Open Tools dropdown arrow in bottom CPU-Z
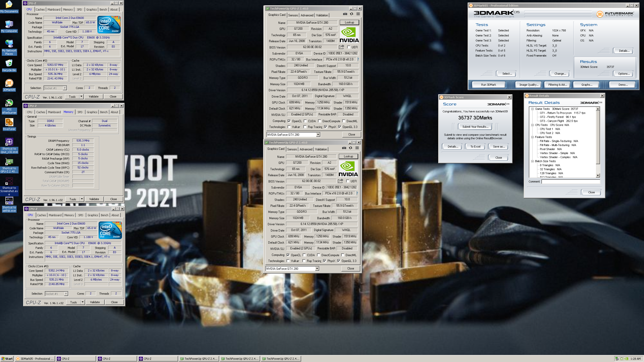Viewport: 644px width, 362px height. point(83,302)
